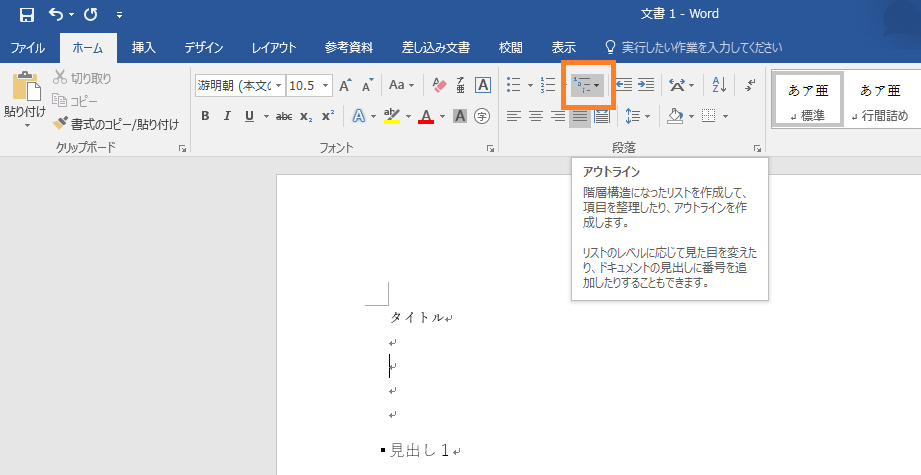Viewport: 921px width, 475px height.
Task: Click the 実行したい作業を入力してください search box
Action: [694, 48]
